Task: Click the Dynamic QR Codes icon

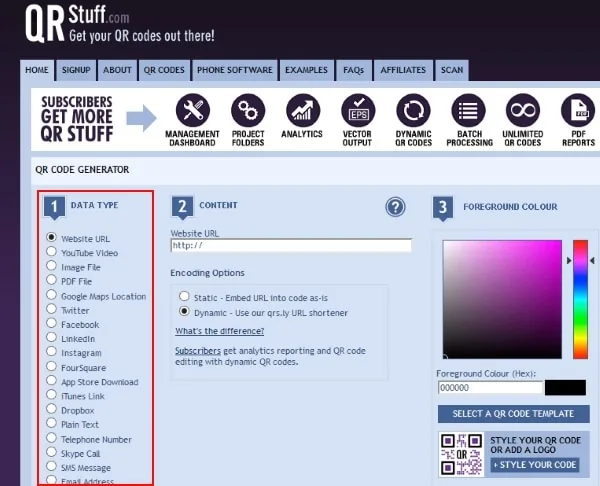Action: tap(412, 111)
